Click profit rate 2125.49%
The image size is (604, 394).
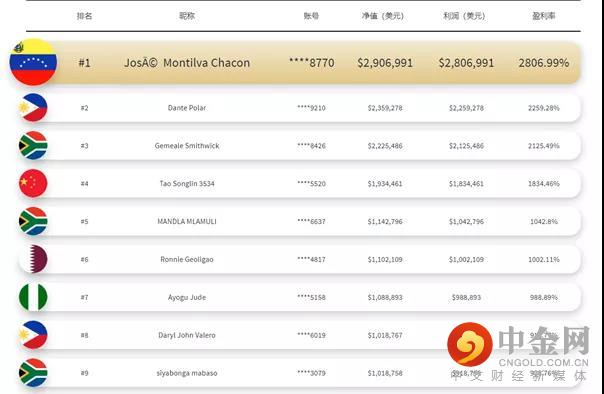[544, 146]
